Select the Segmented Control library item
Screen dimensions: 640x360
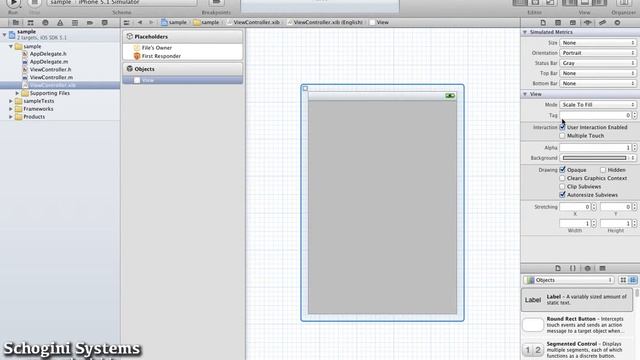577,350
